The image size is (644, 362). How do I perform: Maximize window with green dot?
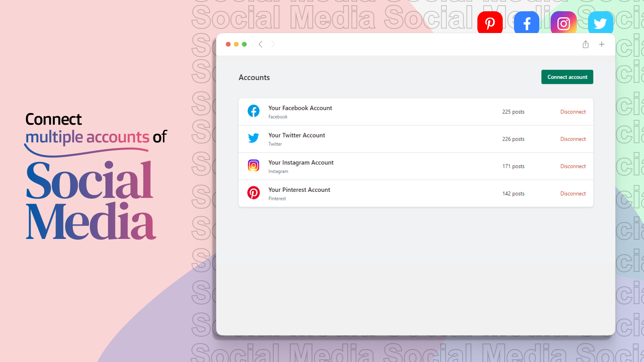coord(244,44)
